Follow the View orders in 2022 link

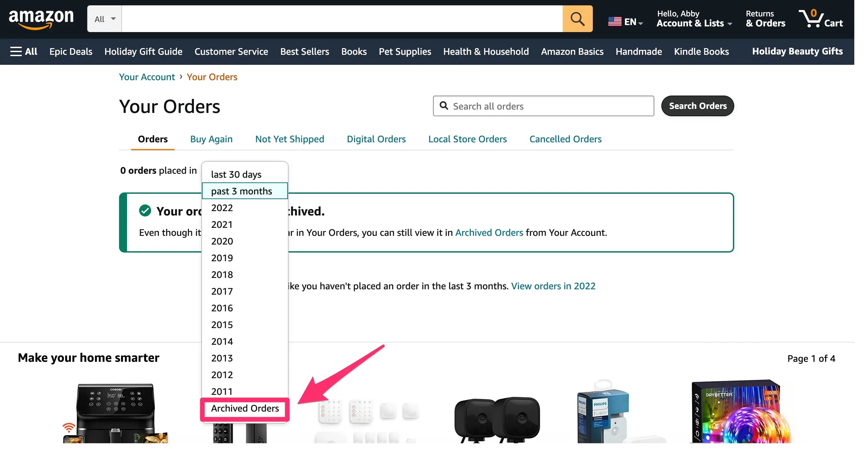553,286
